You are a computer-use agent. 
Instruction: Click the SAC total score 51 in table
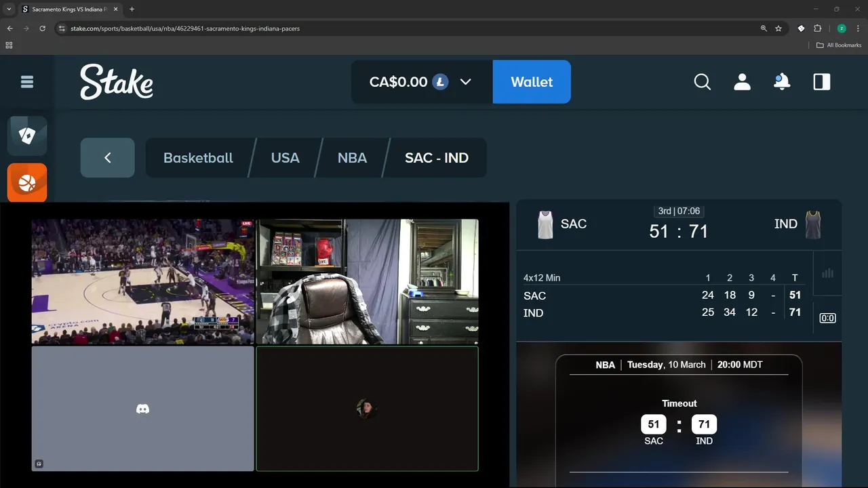pyautogui.click(x=795, y=296)
